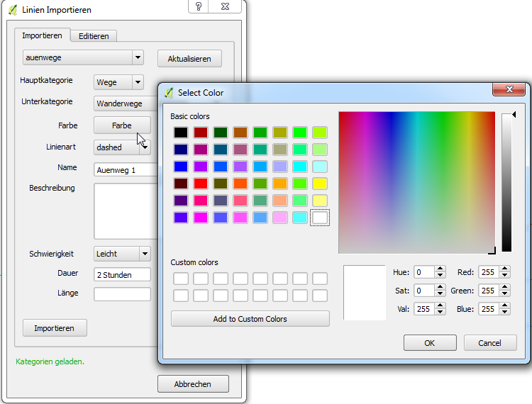Pick the dark red swatch in first row
This screenshot has height=404, width=532.
point(201,133)
